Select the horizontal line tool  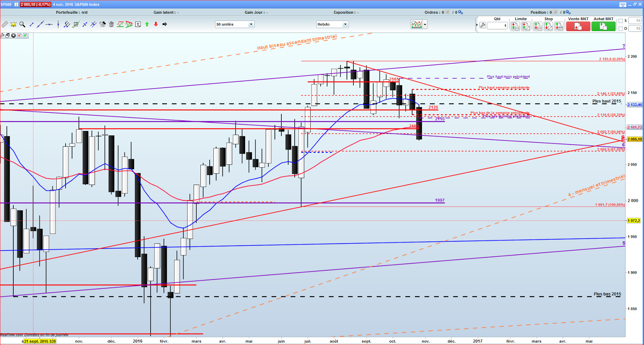click(x=49, y=25)
